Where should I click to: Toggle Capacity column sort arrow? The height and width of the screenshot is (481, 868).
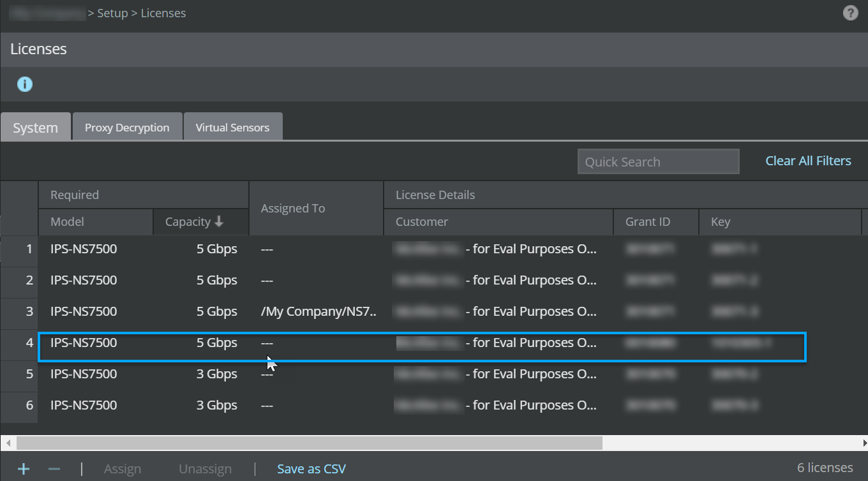[x=219, y=221]
